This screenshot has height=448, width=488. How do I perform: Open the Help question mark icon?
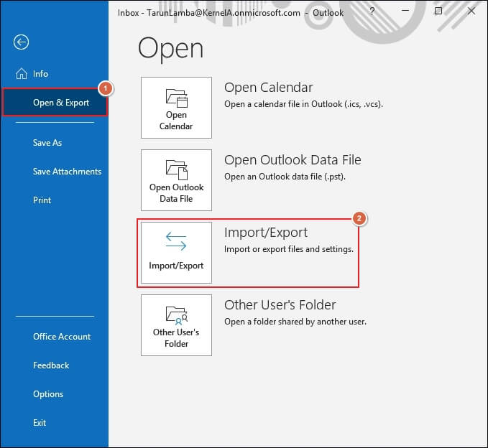pos(372,11)
